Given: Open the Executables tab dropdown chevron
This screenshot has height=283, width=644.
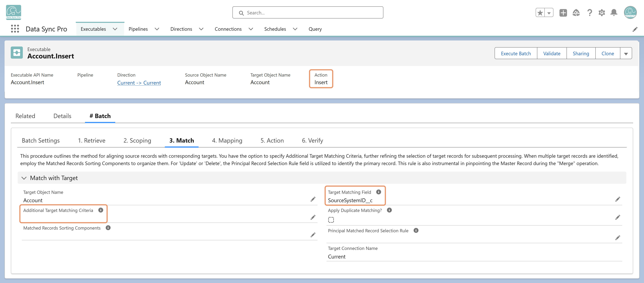Looking at the screenshot, I should [115, 29].
